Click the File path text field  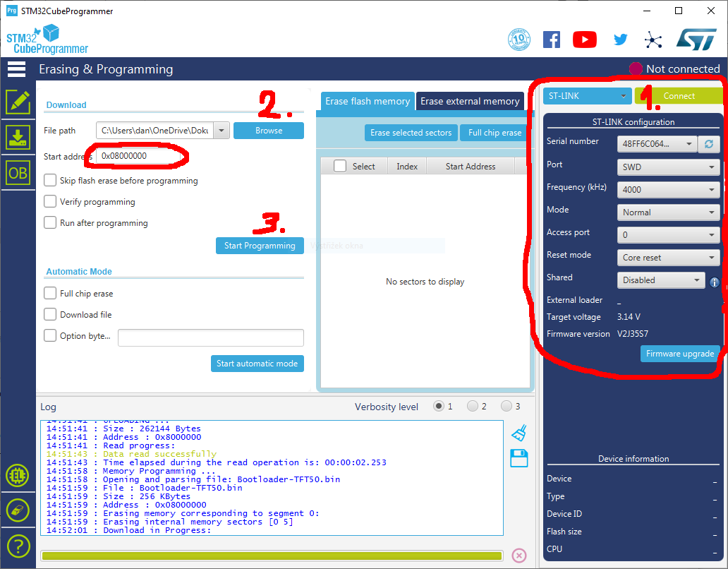pos(154,131)
